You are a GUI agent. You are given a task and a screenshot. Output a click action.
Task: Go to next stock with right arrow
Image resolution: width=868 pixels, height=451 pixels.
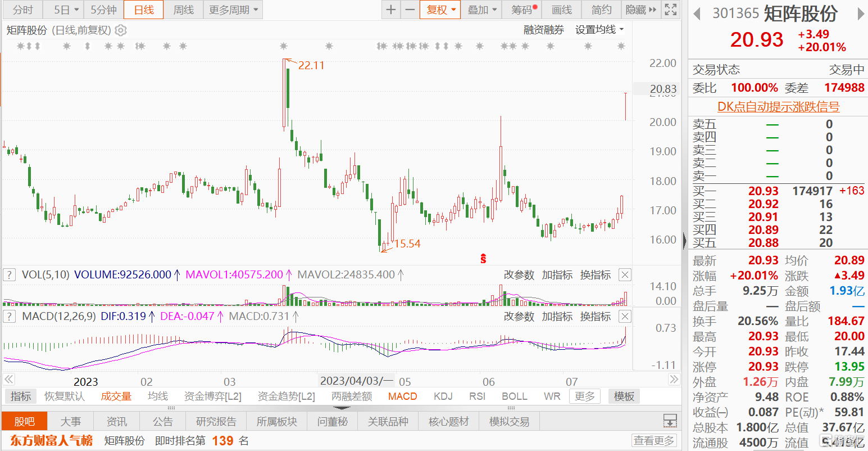(861, 13)
